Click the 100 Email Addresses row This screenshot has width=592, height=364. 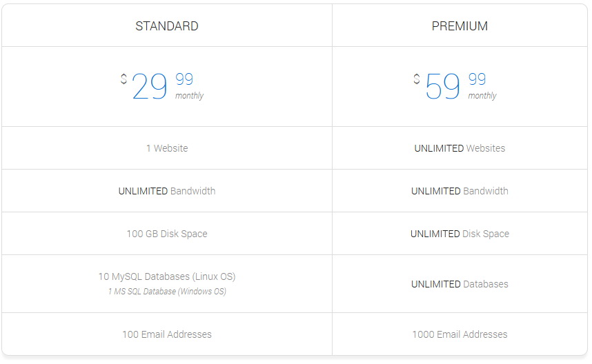point(167,334)
